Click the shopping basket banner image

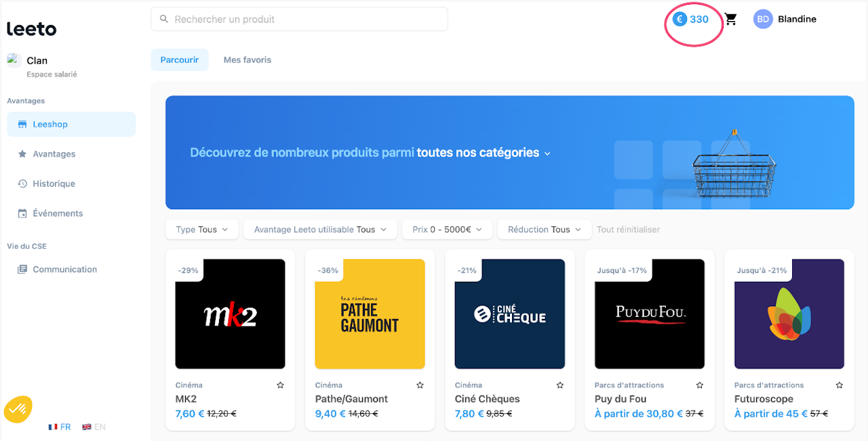click(x=735, y=165)
